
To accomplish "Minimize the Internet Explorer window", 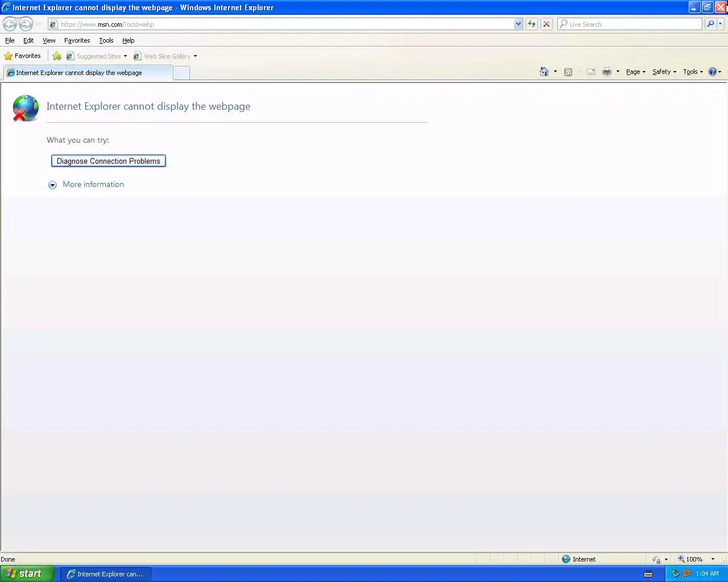I will (694, 7).
